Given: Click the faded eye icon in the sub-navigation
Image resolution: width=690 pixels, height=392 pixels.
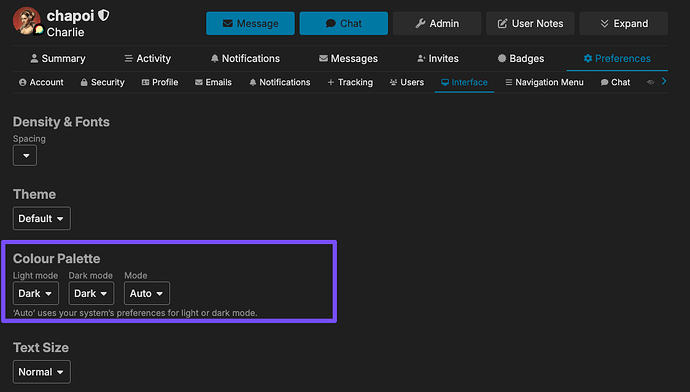Looking at the screenshot, I should pyautogui.click(x=650, y=82).
